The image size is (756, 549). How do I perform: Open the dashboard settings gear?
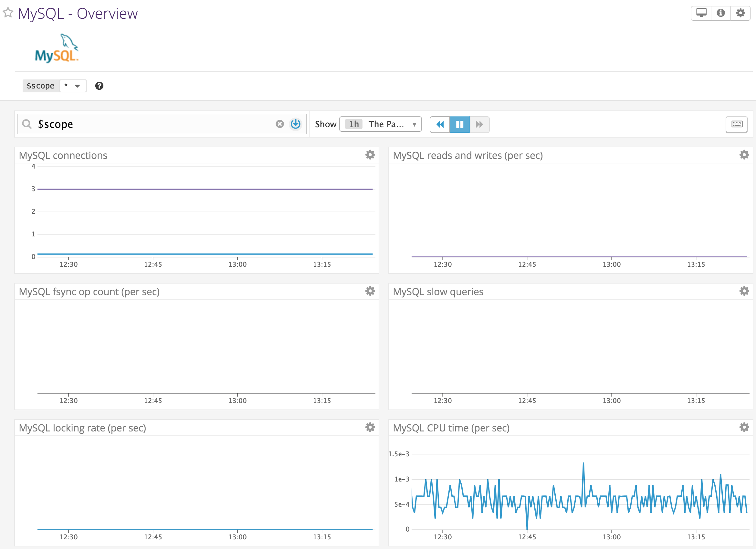(741, 13)
